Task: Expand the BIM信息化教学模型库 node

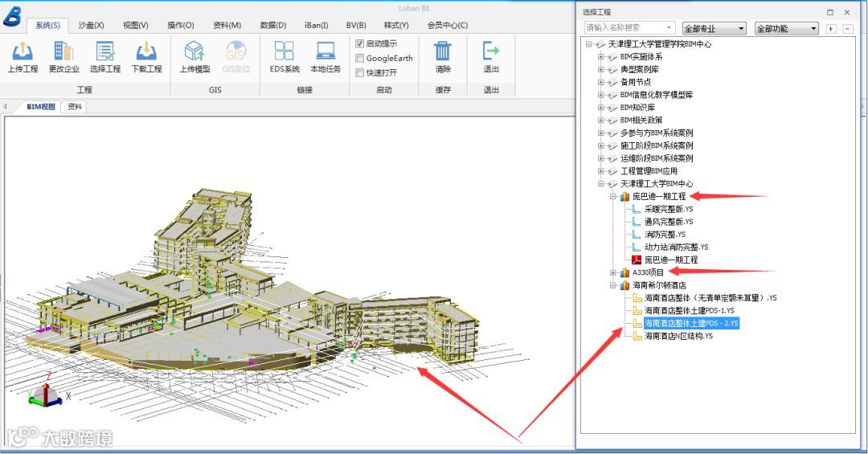Action: (x=600, y=96)
